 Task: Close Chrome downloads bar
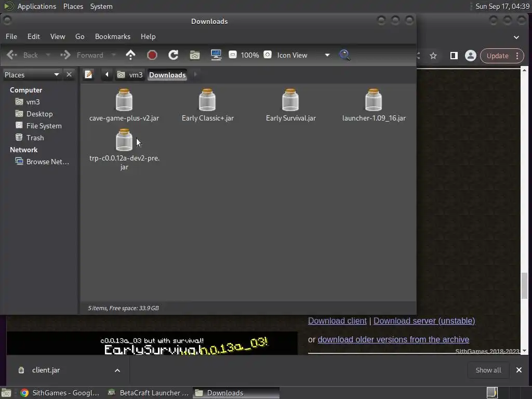pos(519,370)
